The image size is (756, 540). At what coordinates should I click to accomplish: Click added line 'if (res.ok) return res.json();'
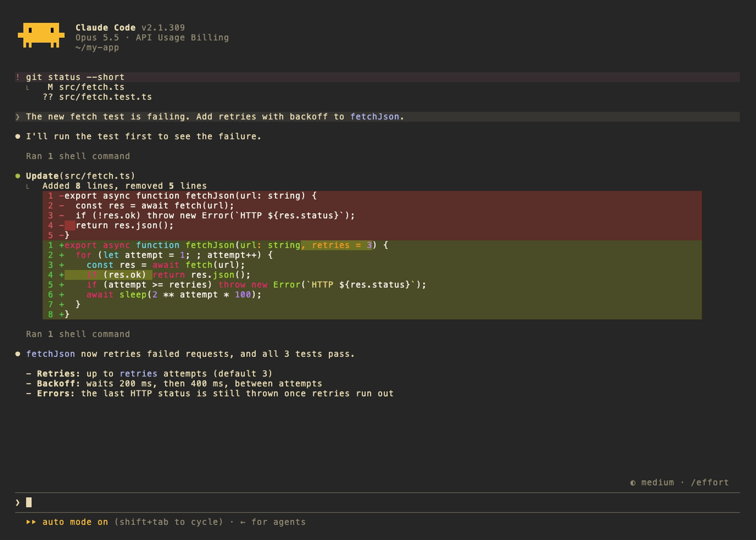click(x=372, y=275)
